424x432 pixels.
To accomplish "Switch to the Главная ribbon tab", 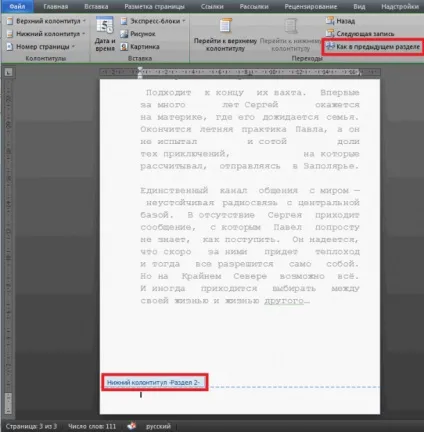I will tap(56, 6).
